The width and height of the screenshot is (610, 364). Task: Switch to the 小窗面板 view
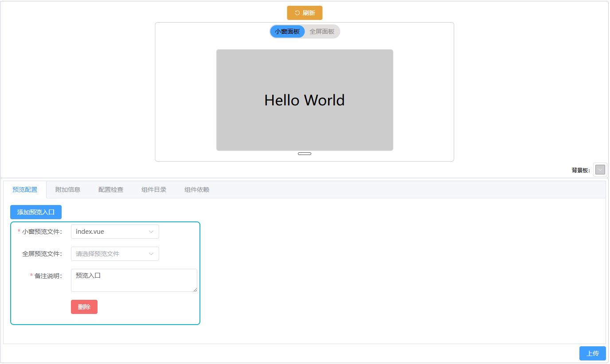tap(287, 31)
